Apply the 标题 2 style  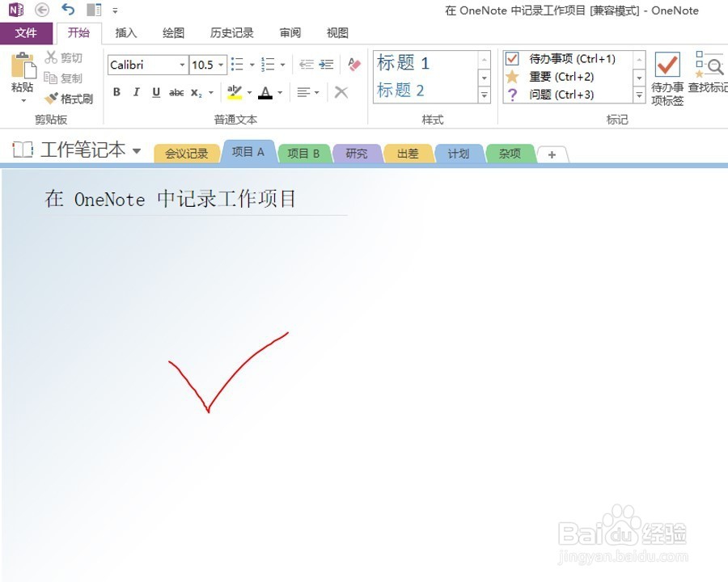(400, 90)
